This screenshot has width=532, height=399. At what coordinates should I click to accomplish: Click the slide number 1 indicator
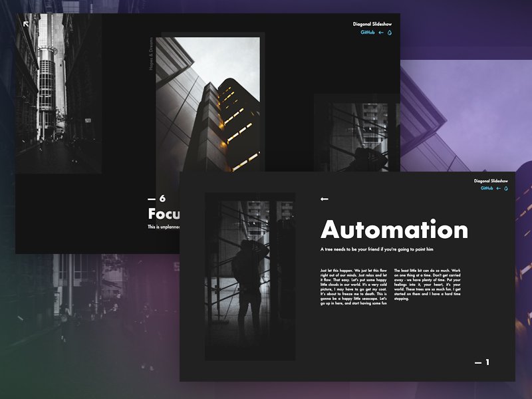pyautogui.click(x=482, y=362)
